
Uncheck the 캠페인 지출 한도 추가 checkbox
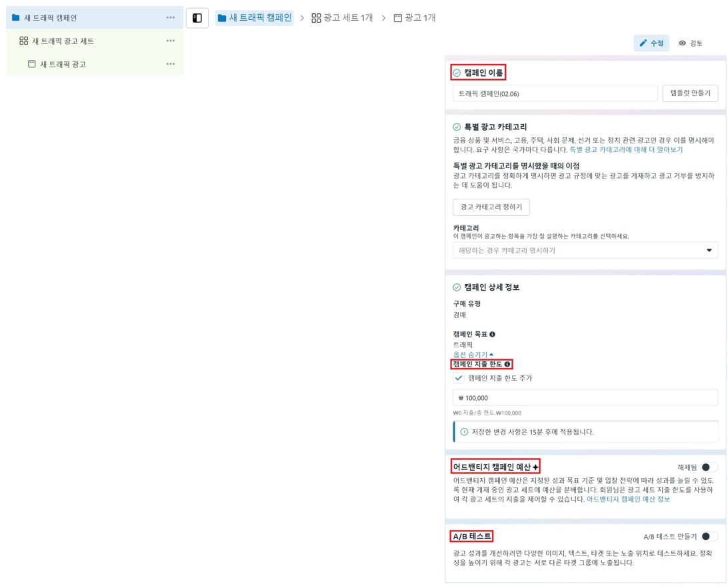point(459,378)
